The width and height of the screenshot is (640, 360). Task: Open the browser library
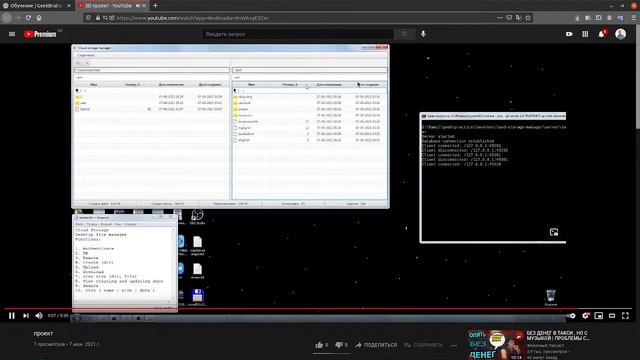(588, 18)
